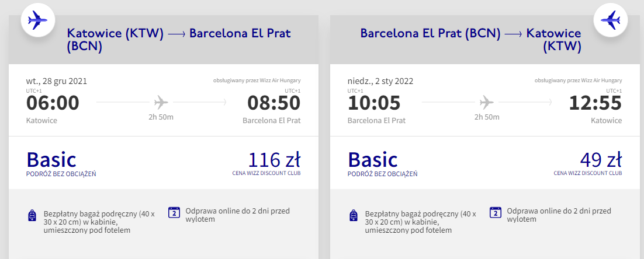The image size is (644, 259).
Task: Click the Katowice (KTW) to Barcelona El Prat heading
Action: [178, 40]
